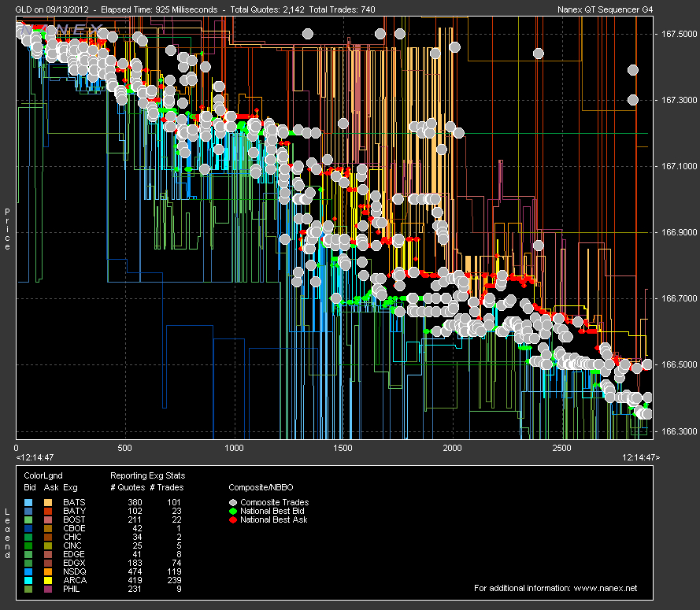Click the '# Trades' column header
This screenshot has height=610, width=700.
click(x=167, y=488)
